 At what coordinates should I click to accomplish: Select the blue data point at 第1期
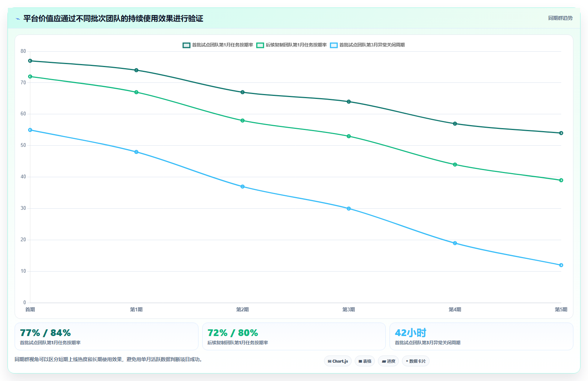point(136,152)
